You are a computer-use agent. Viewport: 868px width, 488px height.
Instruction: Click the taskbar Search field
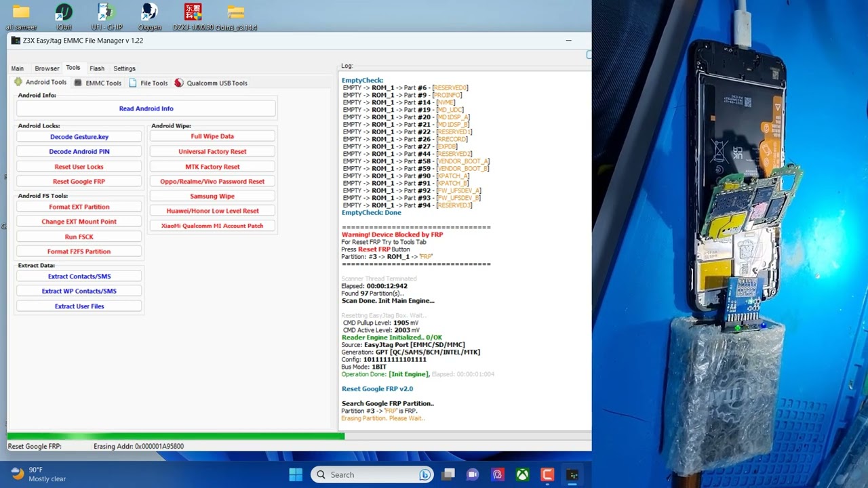pos(372,474)
